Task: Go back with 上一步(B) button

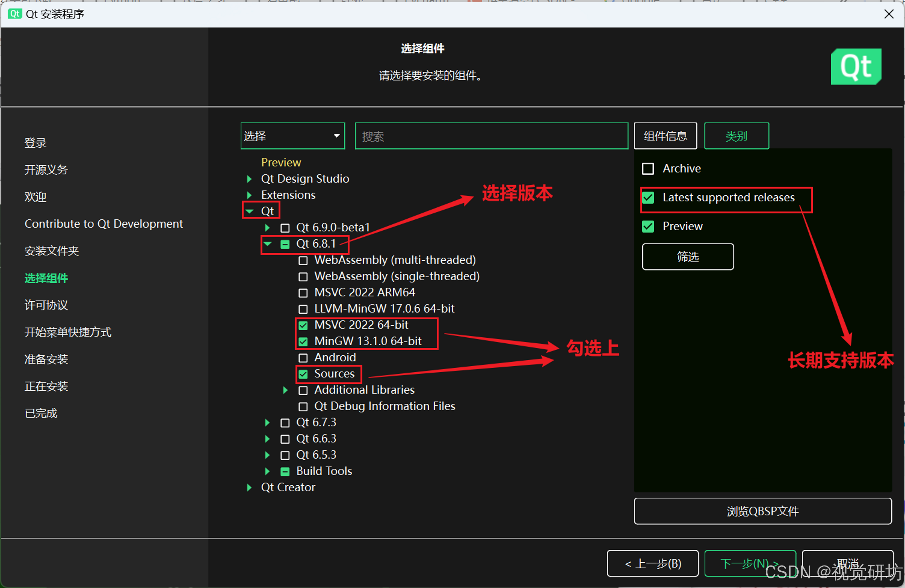Action: coord(653,564)
